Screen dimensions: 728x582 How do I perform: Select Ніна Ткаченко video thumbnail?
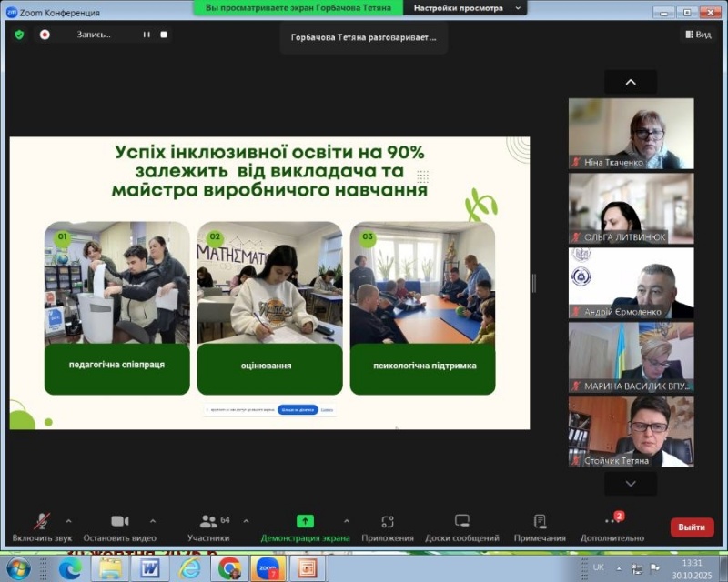coord(631,133)
